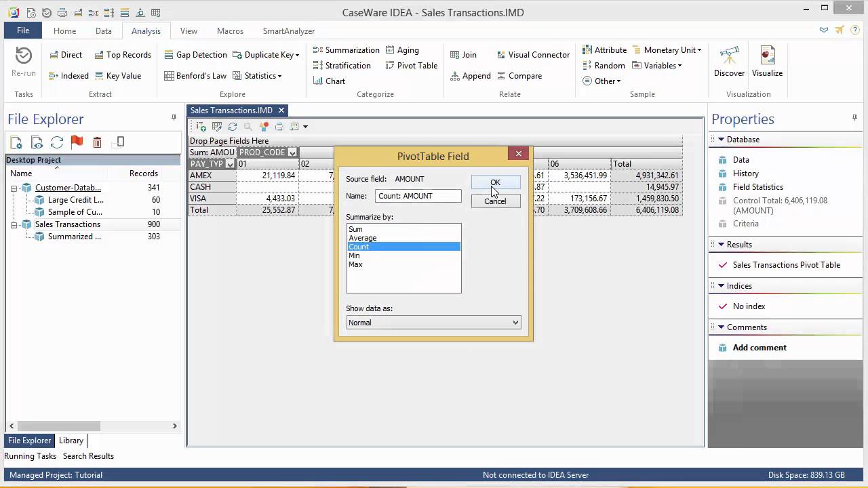Click refresh icon in pivot table toolbar
Viewport: 868px width, 488px height.
[233, 127]
